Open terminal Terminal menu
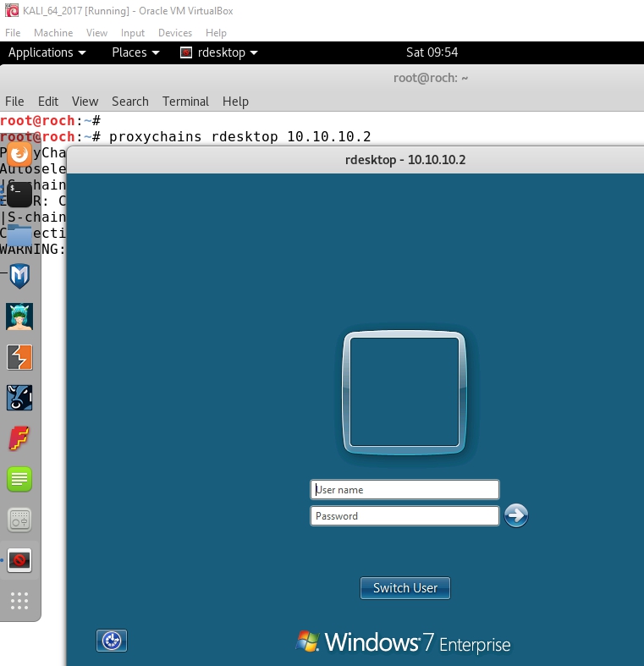Screen dimensions: 644x666 (185, 101)
